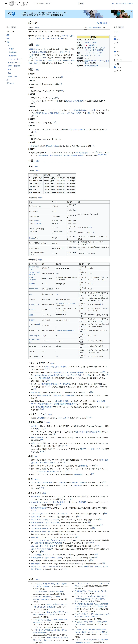Select 自動 color mode
Image resolution: width=138 pixels, height=644 pixels.
coord(115,64)
